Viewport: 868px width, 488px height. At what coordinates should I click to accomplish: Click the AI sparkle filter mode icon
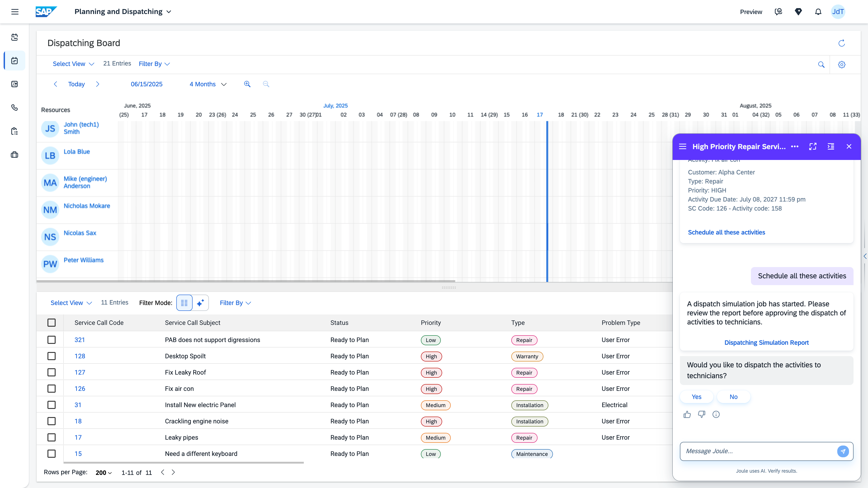(200, 303)
